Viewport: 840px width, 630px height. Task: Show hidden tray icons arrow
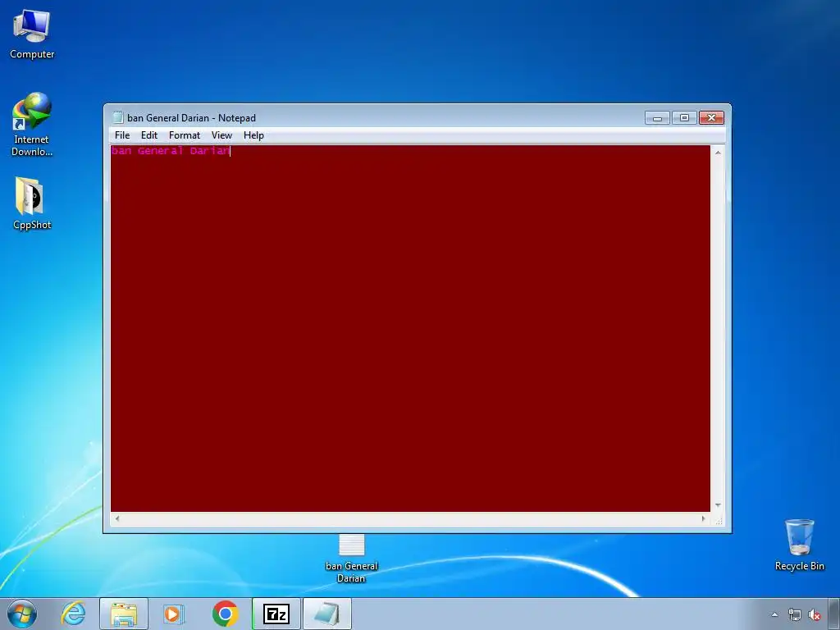tap(774, 614)
